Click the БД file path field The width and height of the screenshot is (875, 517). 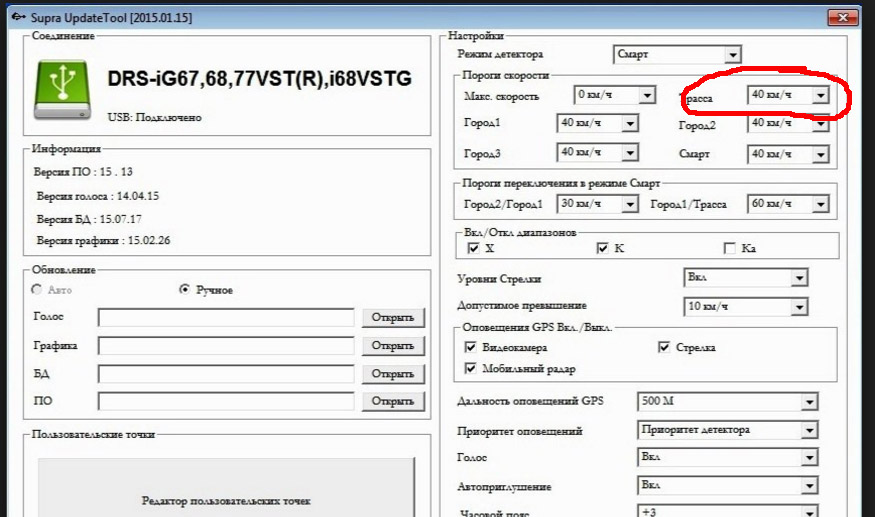pyautogui.click(x=226, y=374)
